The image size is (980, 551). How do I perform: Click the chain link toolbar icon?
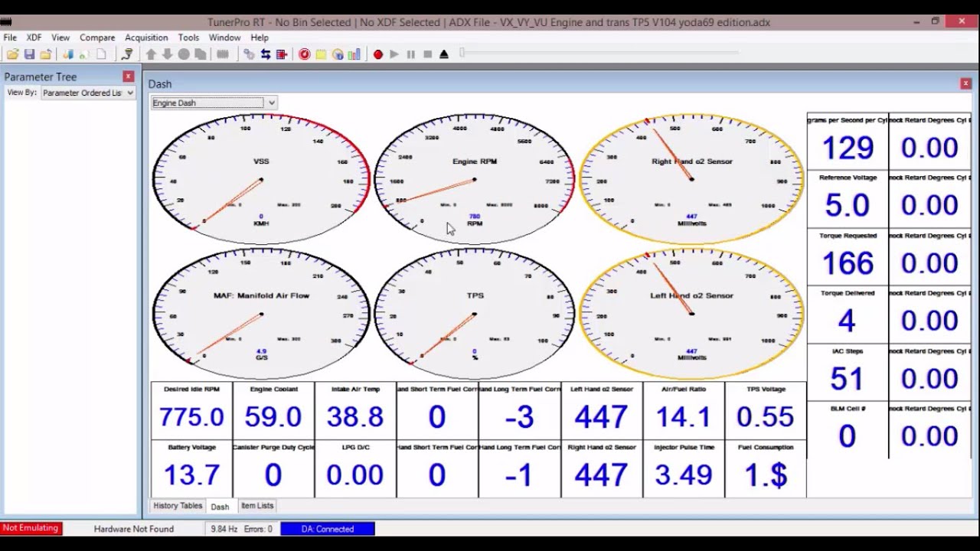[x=249, y=54]
